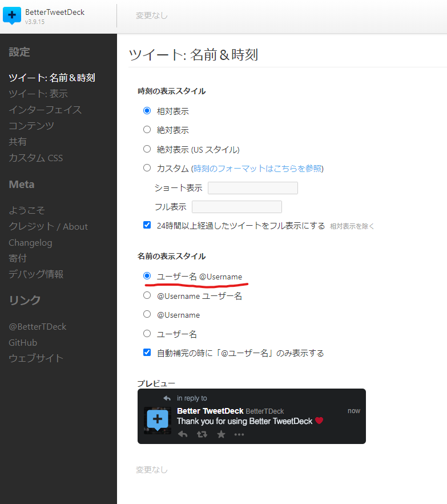Viewport: 447px width, 504px height.
Task: Click the フル表示 format input field
Action: click(237, 207)
